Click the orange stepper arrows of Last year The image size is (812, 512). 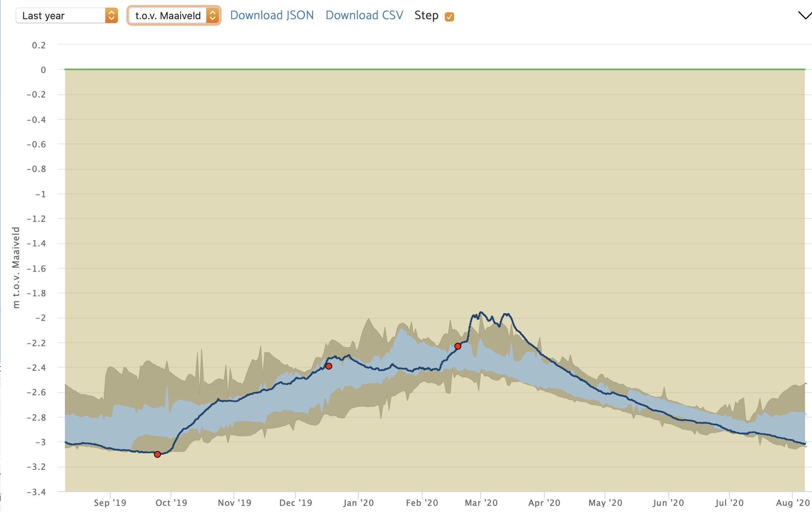pyautogui.click(x=111, y=16)
